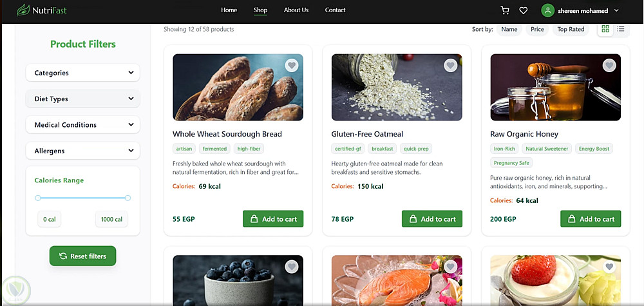
Task: Sort products by Top Rated
Action: [571, 29]
